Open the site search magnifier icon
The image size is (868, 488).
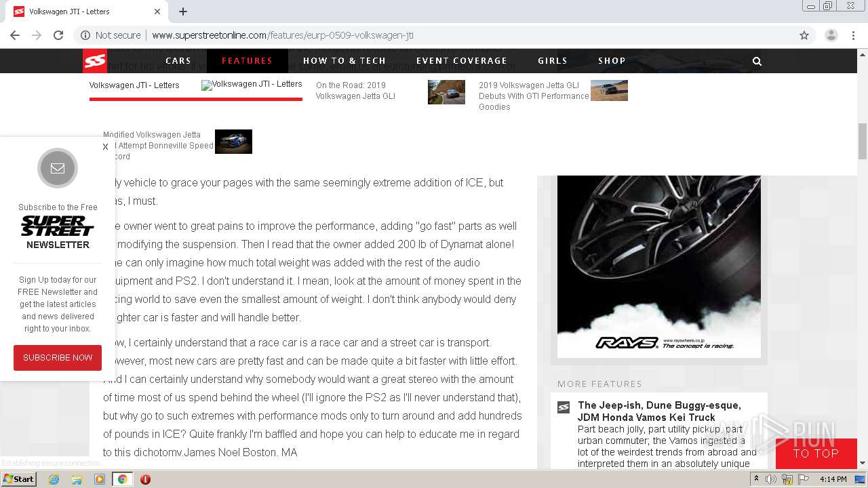pos(757,61)
